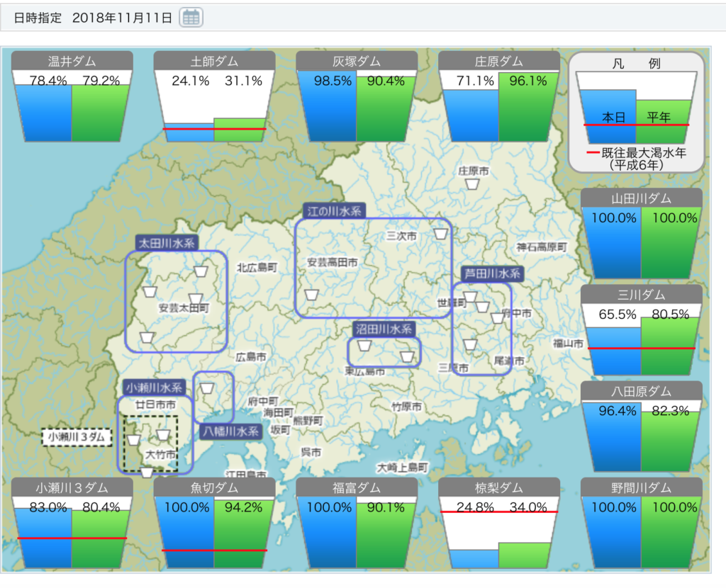The image size is (726, 588).
Task: Select right dam icon in 沼田川水系 box
Action: [x=407, y=356]
